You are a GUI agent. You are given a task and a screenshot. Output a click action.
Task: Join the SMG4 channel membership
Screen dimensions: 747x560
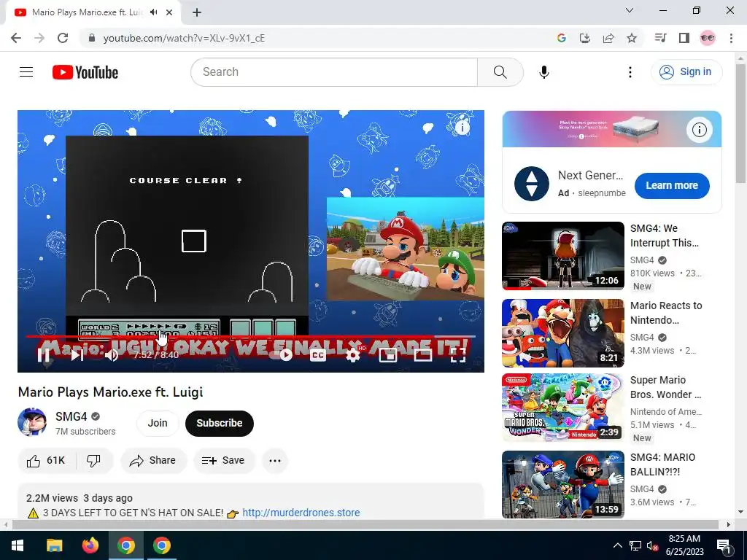[158, 423]
